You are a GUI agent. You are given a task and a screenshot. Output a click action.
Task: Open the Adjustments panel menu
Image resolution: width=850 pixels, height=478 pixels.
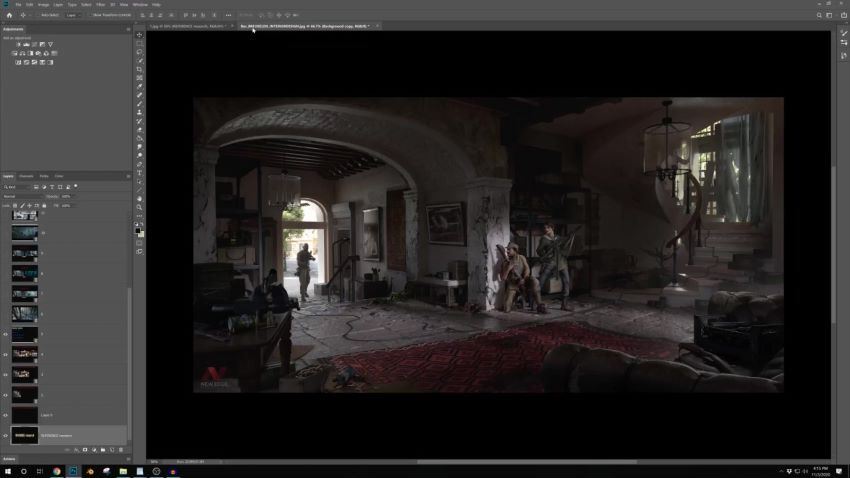pyautogui.click(x=128, y=29)
